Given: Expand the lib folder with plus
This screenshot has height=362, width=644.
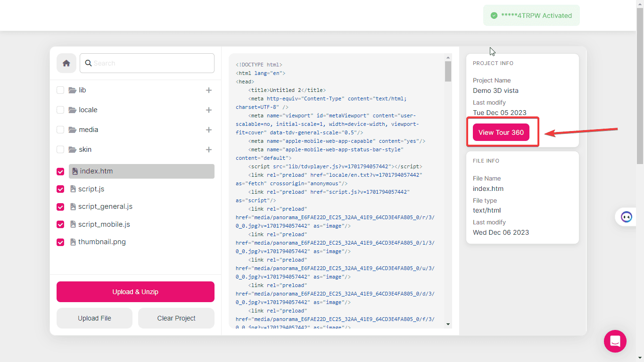Looking at the screenshot, I should [x=209, y=90].
